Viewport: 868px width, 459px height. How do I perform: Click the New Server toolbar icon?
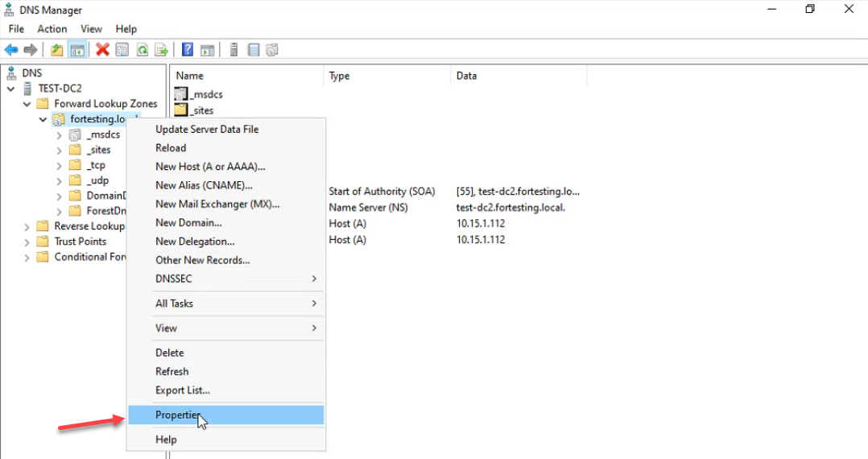[x=234, y=50]
